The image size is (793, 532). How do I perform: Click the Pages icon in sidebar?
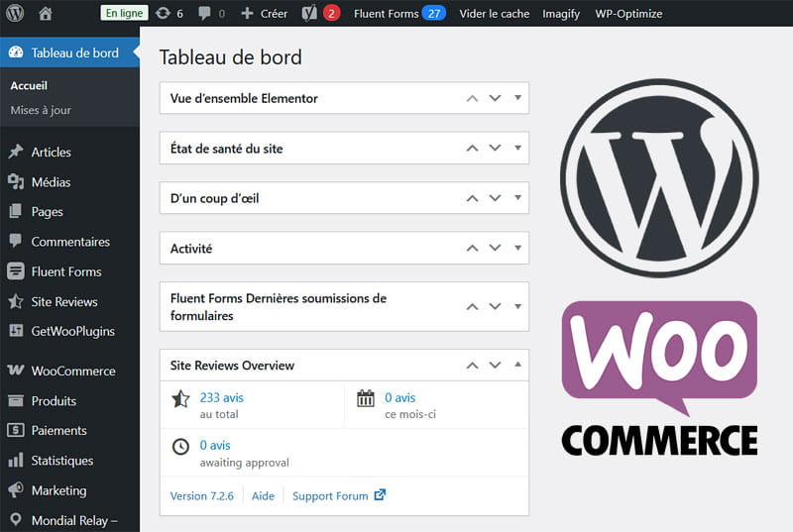click(16, 211)
